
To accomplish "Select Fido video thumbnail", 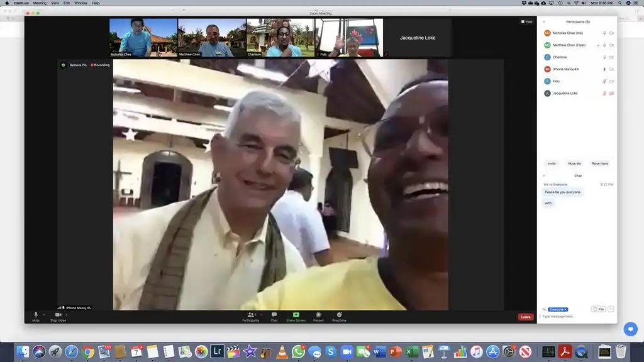I will point(349,37).
